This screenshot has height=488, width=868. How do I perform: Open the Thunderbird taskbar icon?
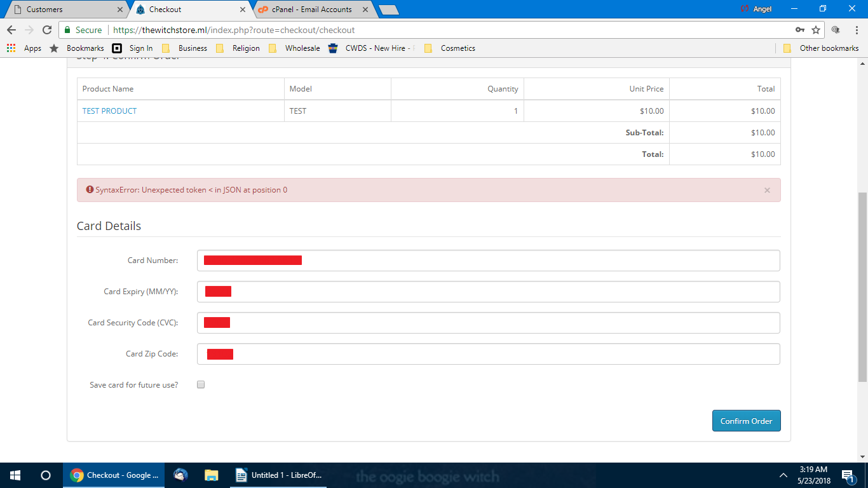(x=180, y=475)
